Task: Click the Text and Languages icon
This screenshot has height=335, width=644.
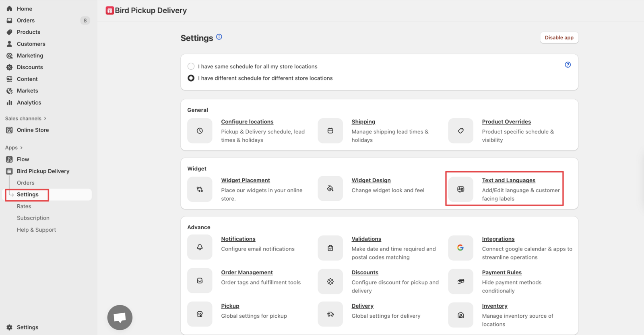Action: (x=460, y=189)
